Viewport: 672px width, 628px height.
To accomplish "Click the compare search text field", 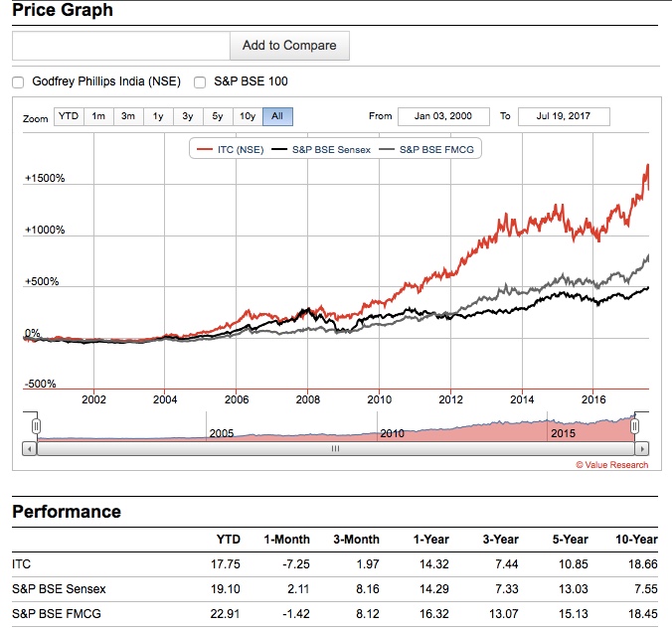I will [x=121, y=46].
